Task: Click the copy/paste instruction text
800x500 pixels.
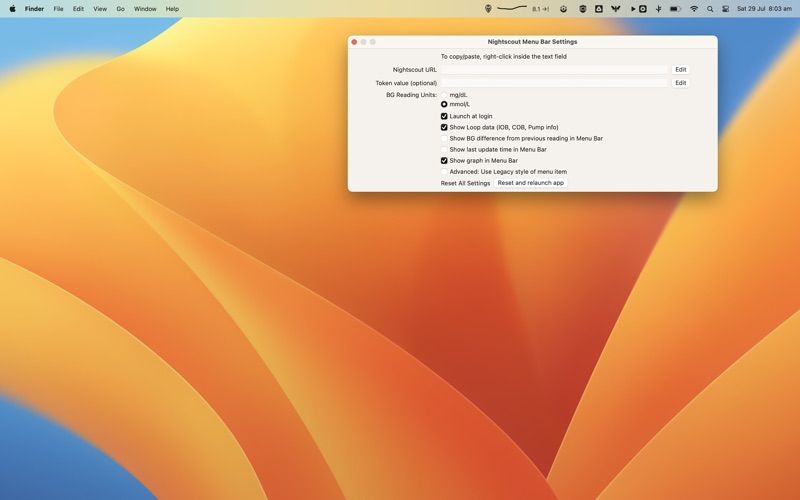Action: click(504, 57)
